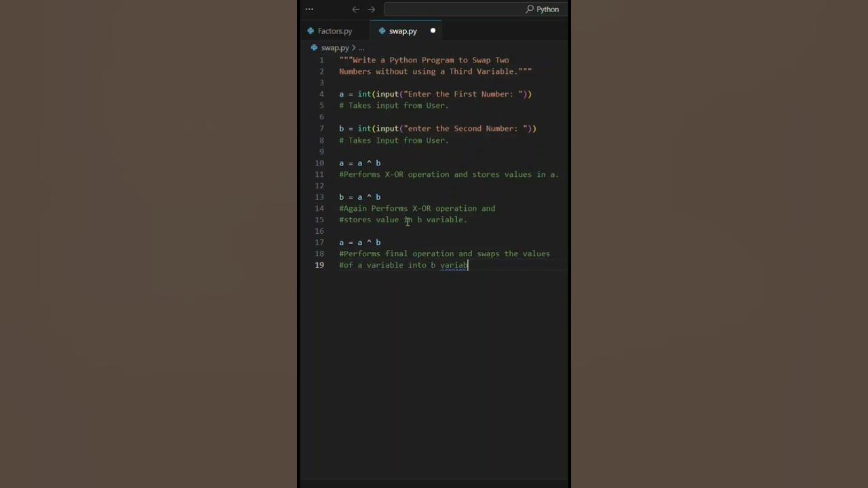
Task: Click code 'a = a ^ b' on line 17
Action: click(x=360, y=243)
